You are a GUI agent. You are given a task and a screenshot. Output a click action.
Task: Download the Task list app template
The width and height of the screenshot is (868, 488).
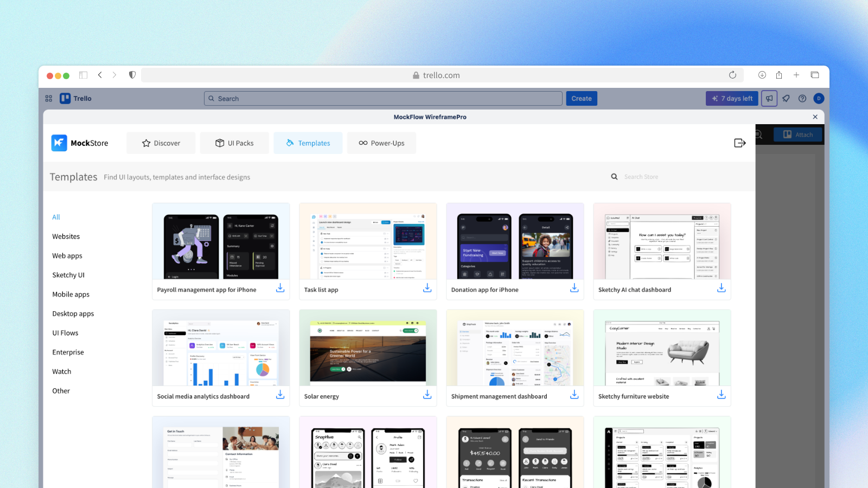(427, 288)
